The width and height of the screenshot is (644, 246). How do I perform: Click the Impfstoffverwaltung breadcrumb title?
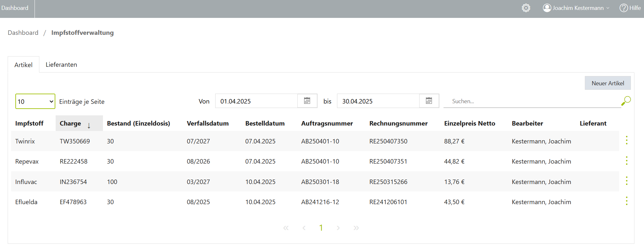pyautogui.click(x=82, y=33)
